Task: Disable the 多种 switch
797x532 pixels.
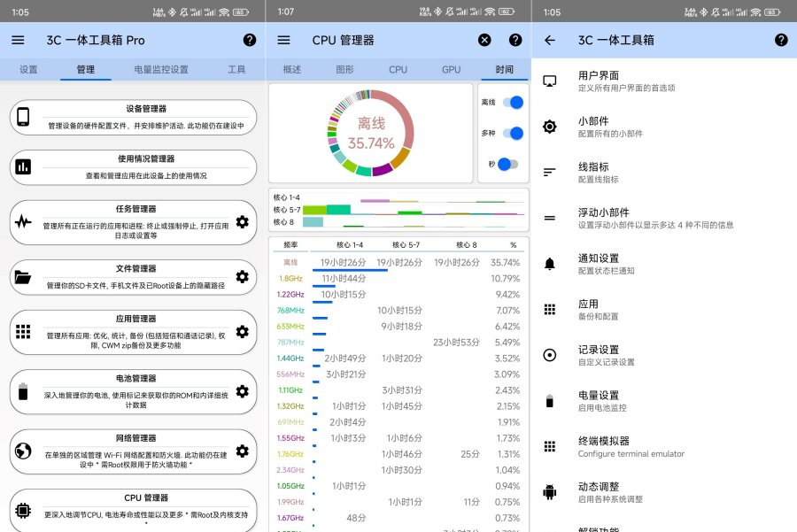Action: click(511, 133)
